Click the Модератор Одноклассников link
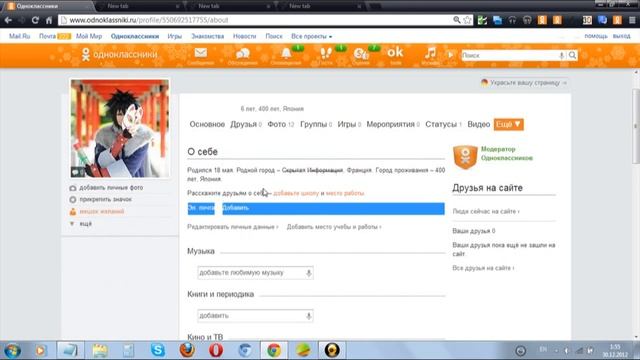The width and height of the screenshot is (640, 360). 507,153
